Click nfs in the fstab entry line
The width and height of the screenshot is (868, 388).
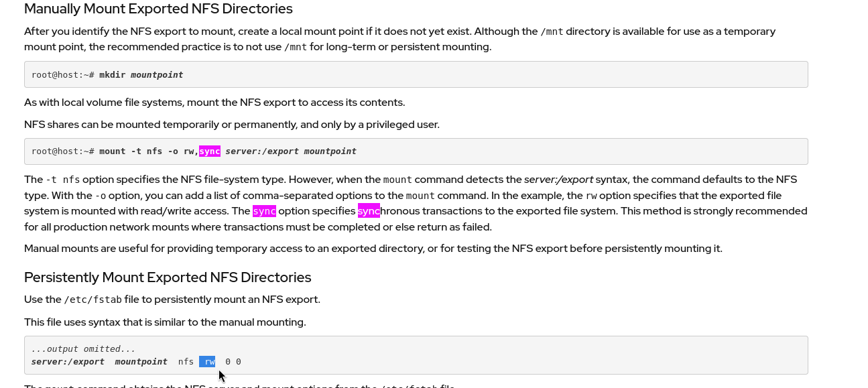186,362
